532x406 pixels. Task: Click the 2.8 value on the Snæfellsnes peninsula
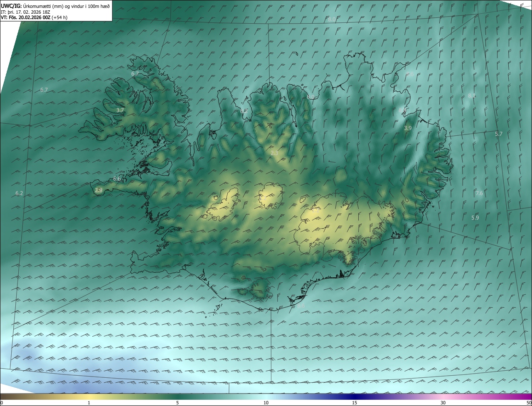point(99,190)
